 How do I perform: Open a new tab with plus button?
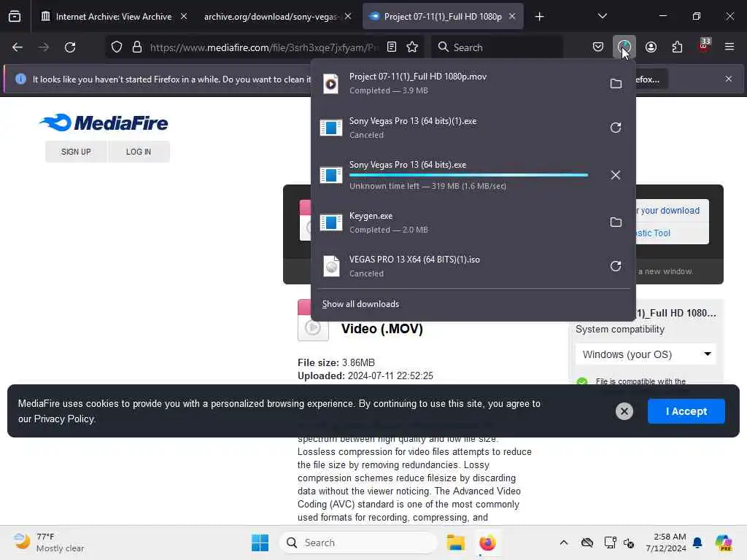pyautogui.click(x=539, y=17)
